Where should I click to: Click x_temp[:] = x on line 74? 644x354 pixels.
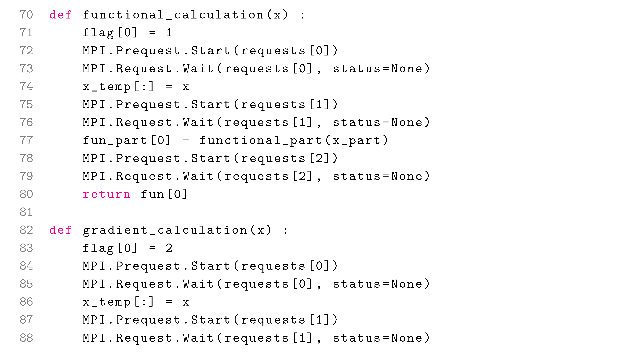pos(136,87)
